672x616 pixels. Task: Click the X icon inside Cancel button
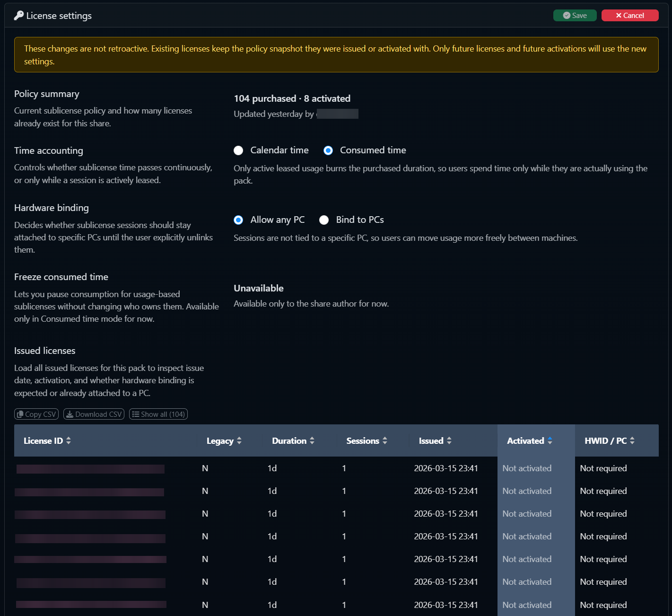618,15
